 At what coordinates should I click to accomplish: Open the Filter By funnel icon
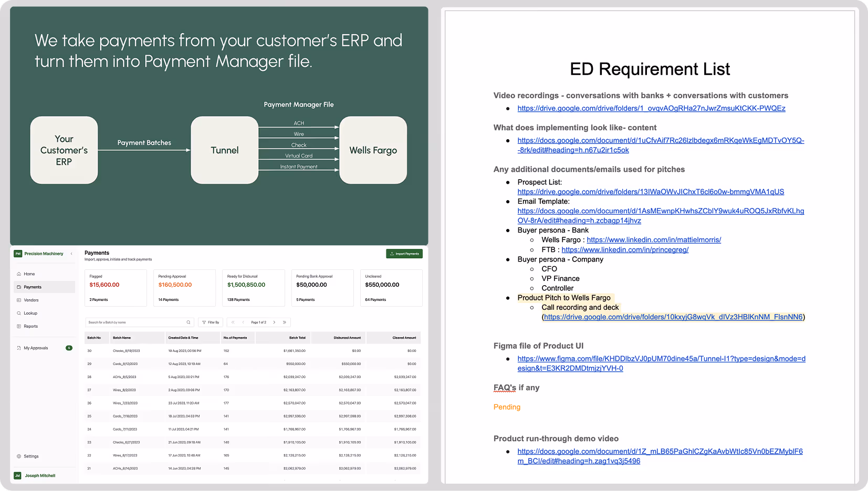[x=204, y=322]
